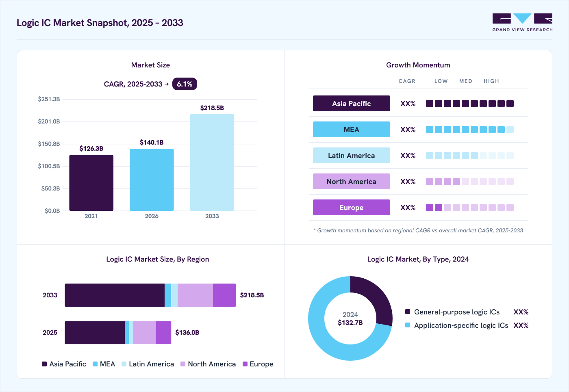Click the Europe region label

pos(352,208)
